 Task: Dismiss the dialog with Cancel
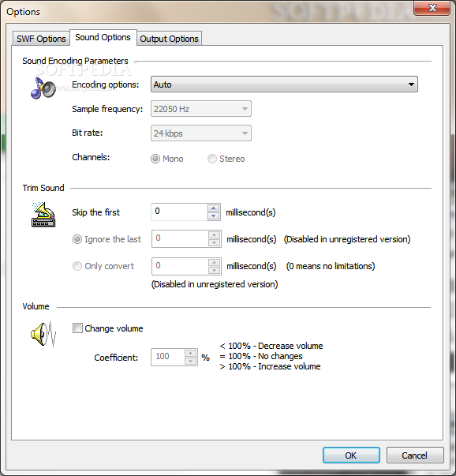click(x=415, y=455)
